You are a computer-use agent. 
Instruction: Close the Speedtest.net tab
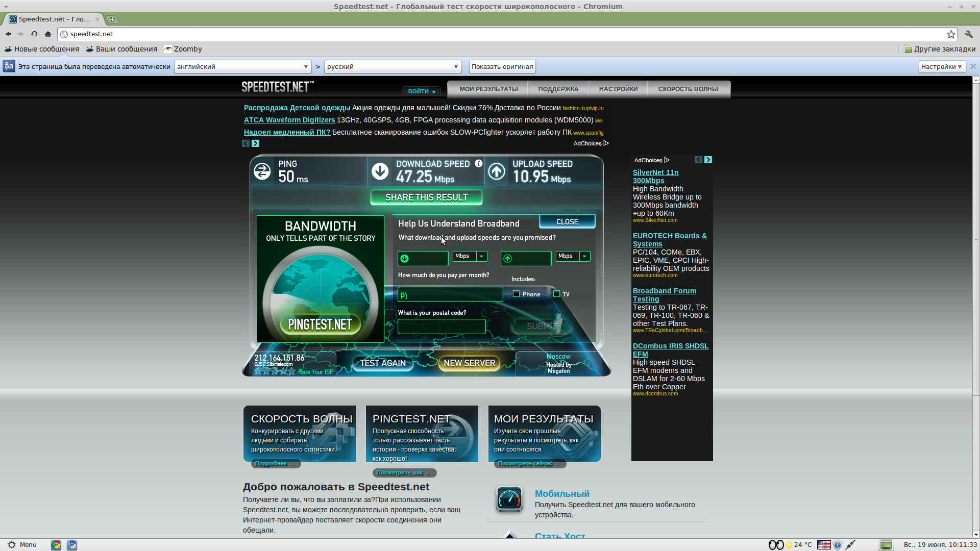pyautogui.click(x=97, y=19)
